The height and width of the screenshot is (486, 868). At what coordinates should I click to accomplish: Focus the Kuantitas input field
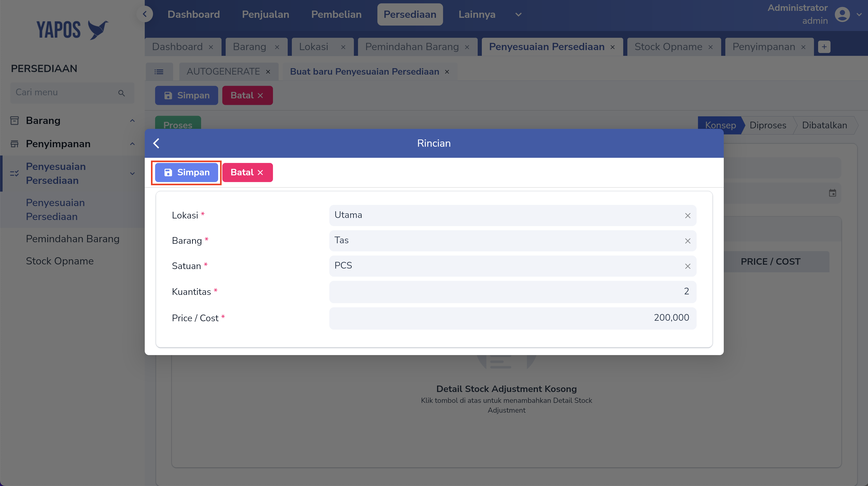coord(513,292)
